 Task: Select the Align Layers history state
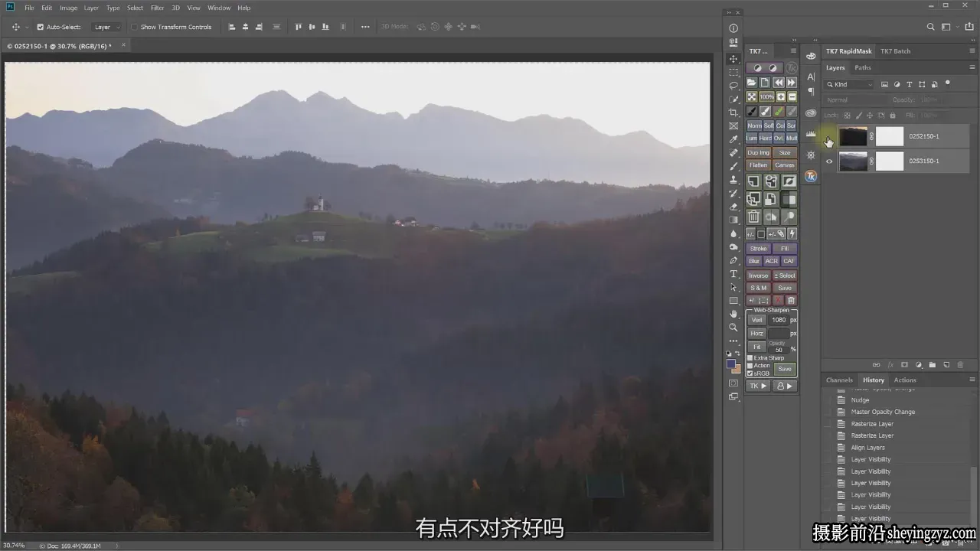868,448
